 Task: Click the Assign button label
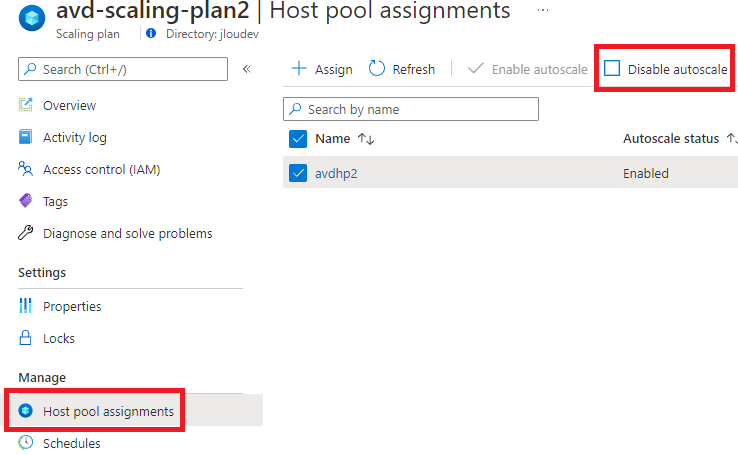pyautogui.click(x=334, y=70)
